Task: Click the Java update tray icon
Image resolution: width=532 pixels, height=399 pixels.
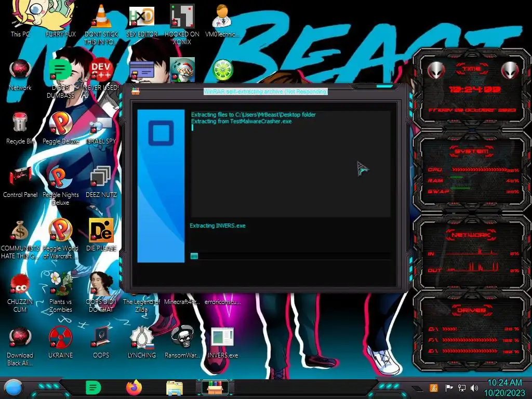Action: 433,388
